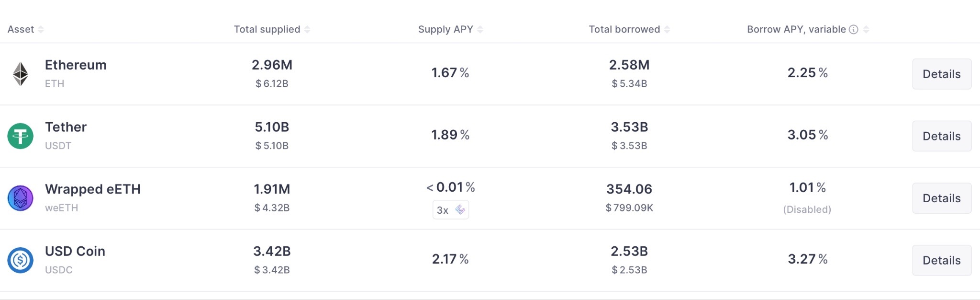Click the USD Coin asset name
The image size is (980, 300).
[x=75, y=252]
